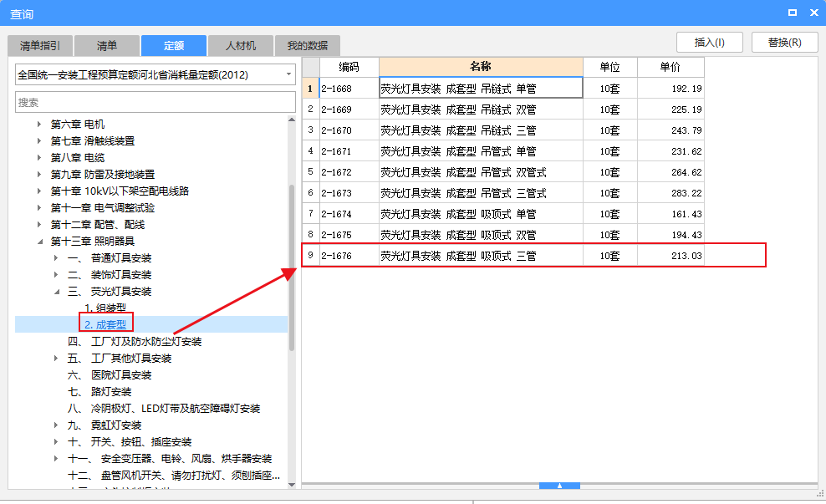Click the 单价 column header
The image size is (826, 504).
pos(670,67)
